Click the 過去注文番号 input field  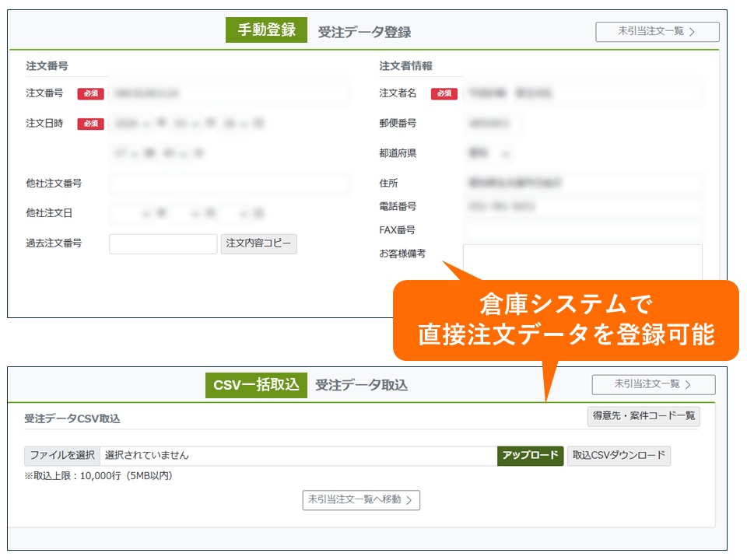tap(163, 244)
